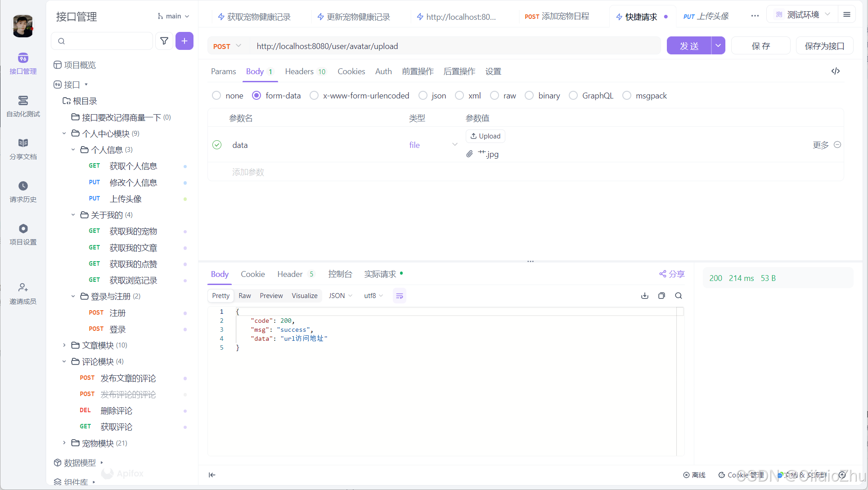This screenshot has width=868, height=490.
Task: Download the response body
Action: (x=645, y=296)
